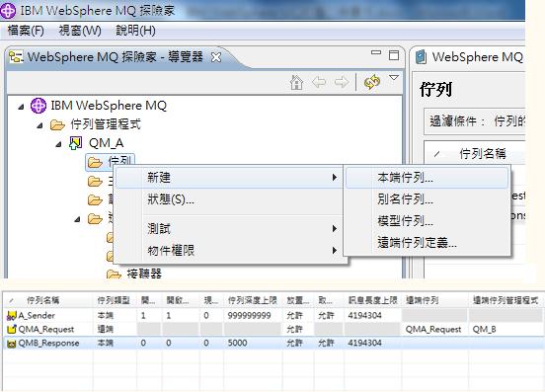Collapse the 佇列管理程式 tree node

(39, 125)
